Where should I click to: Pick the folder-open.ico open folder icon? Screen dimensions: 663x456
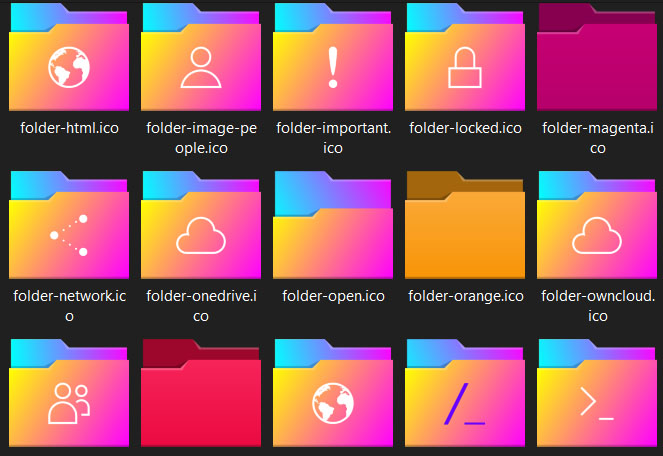pos(333,228)
